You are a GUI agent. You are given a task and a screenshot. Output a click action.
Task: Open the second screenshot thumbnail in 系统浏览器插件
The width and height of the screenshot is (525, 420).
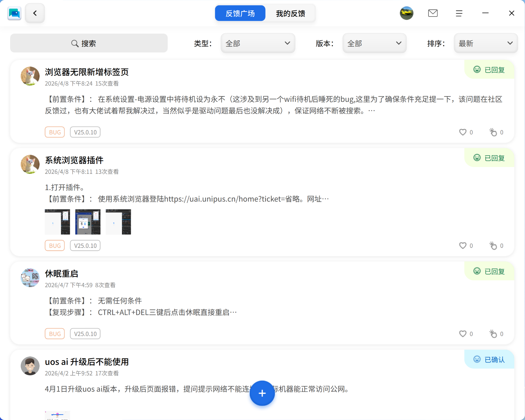point(88,222)
